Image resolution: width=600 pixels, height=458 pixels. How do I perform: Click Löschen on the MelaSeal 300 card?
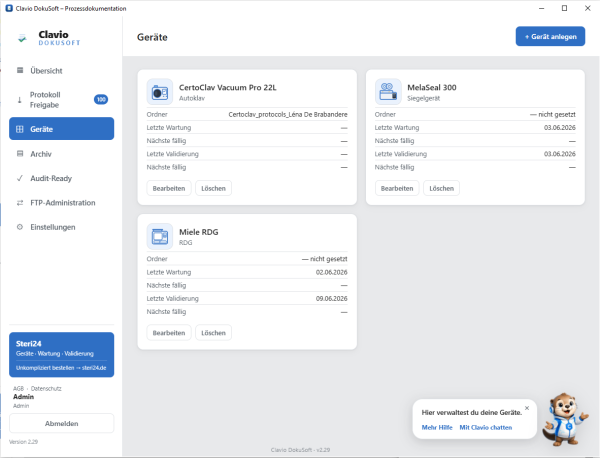[x=441, y=188]
